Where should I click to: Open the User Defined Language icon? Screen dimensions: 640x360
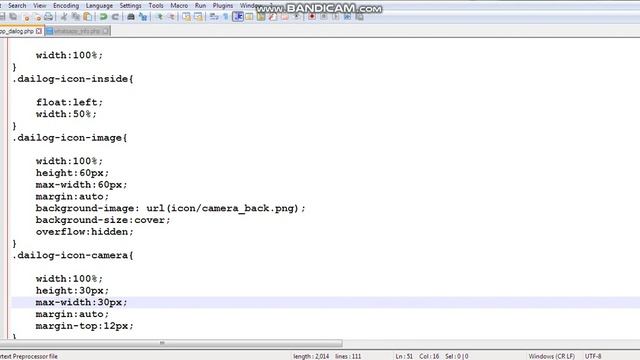(x=249, y=17)
